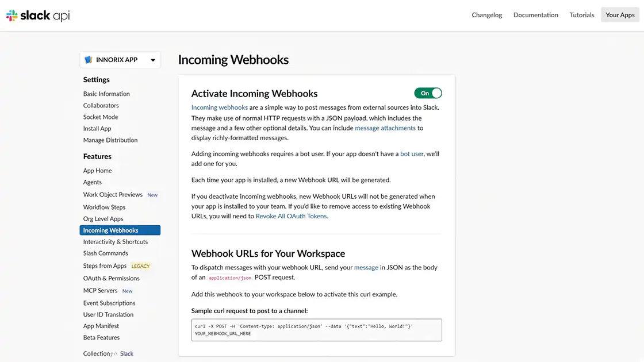The width and height of the screenshot is (644, 362).
Task: Click inside the sample curl request box
Action: (316, 330)
